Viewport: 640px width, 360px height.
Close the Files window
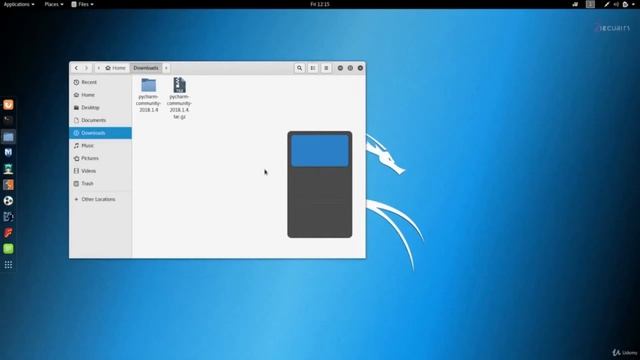click(360, 68)
